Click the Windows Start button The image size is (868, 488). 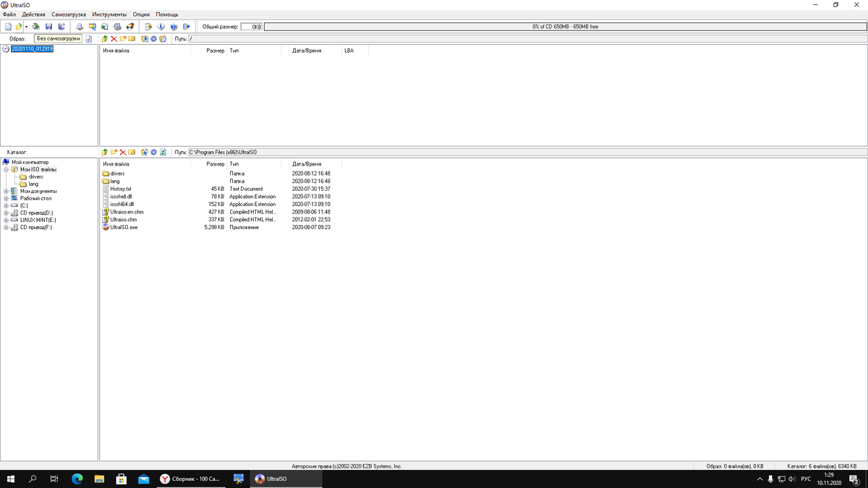[11, 479]
